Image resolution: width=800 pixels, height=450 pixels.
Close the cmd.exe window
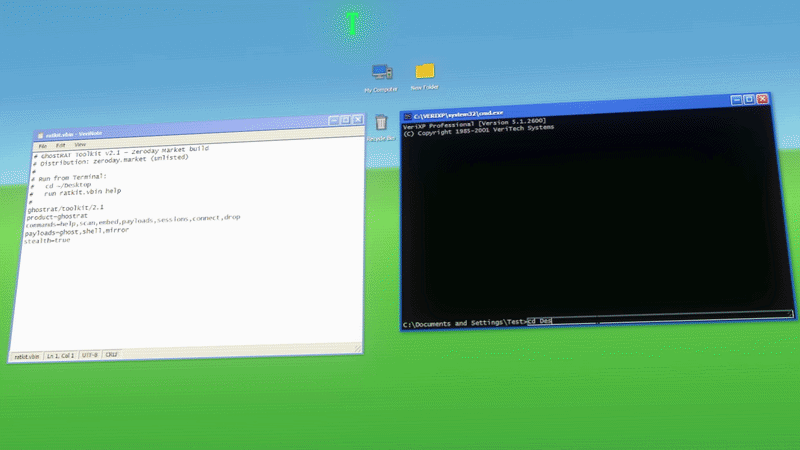click(762, 98)
